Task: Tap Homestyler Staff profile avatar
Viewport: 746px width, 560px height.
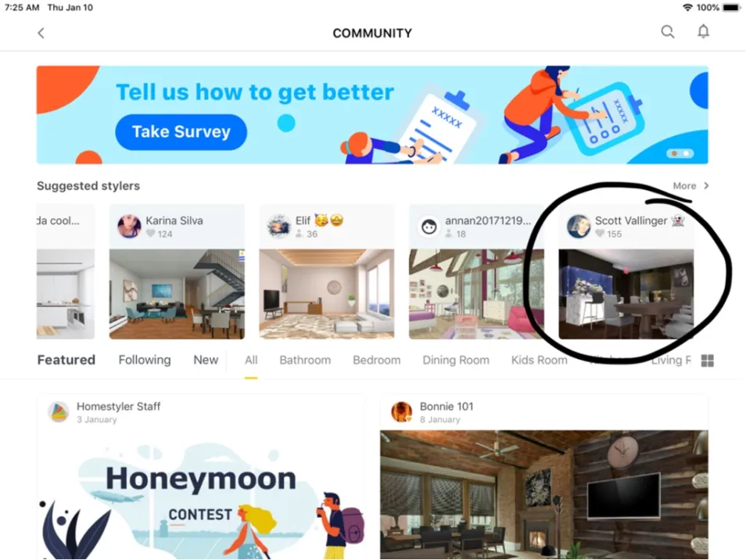Action: click(x=59, y=411)
